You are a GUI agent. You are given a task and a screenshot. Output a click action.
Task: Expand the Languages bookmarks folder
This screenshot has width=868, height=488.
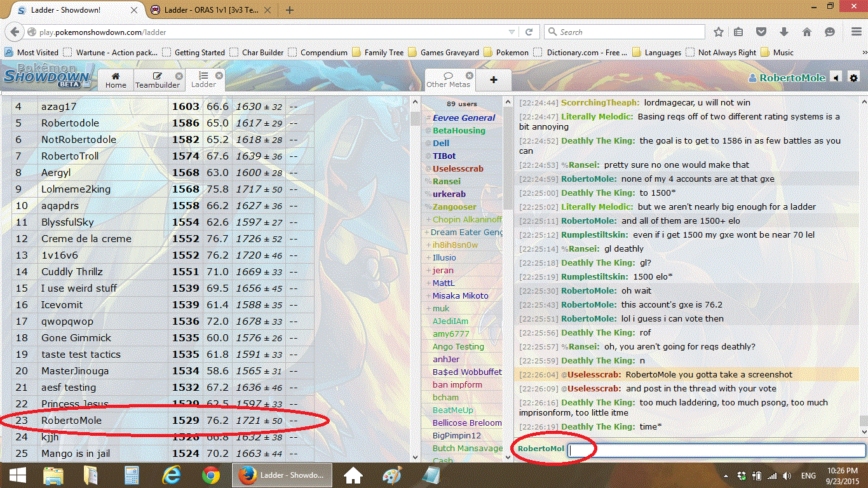click(656, 53)
